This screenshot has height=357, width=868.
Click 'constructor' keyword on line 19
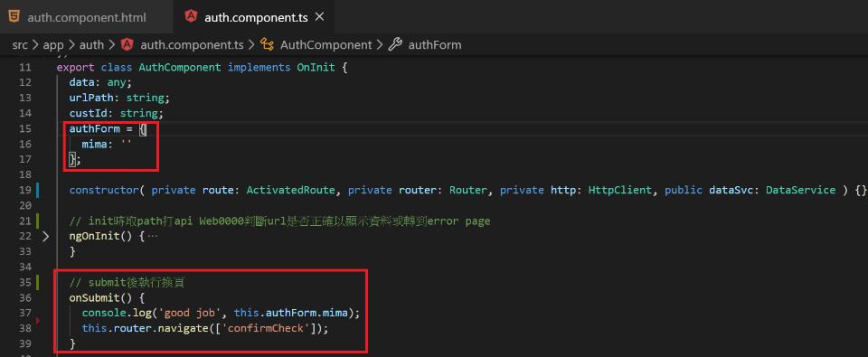click(x=103, y=190)
